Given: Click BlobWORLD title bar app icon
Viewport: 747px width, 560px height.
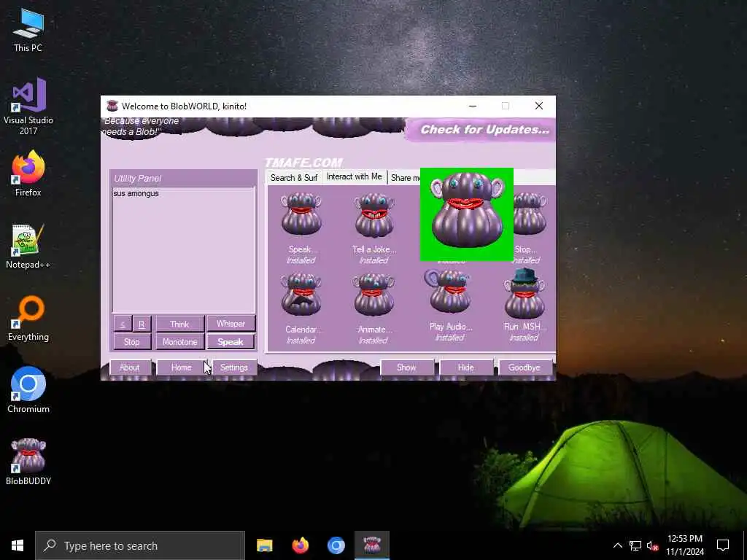Looking at the screenshot, I should coord(112,106).
